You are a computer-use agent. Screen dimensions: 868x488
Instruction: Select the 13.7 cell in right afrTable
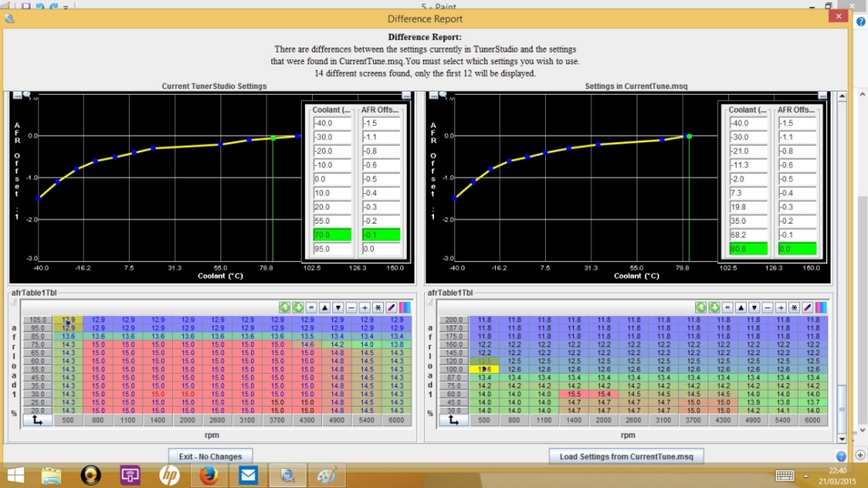point(813,402)
